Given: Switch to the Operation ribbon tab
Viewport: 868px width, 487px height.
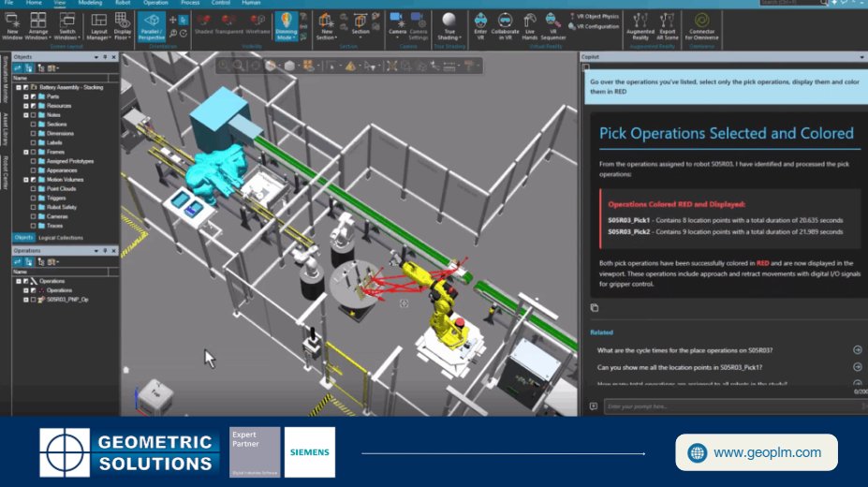Looking at the screenshot, I should pos(155,3).
